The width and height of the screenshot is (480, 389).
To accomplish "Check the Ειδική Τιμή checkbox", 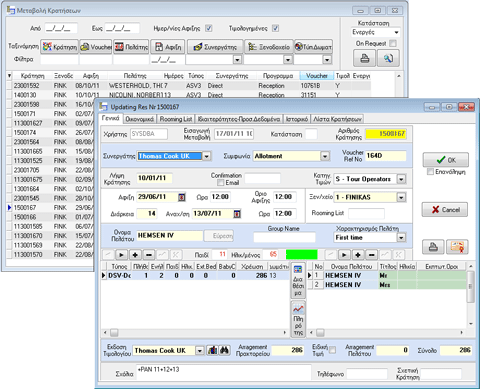I will pyautogui.click(x=332, y=350).
